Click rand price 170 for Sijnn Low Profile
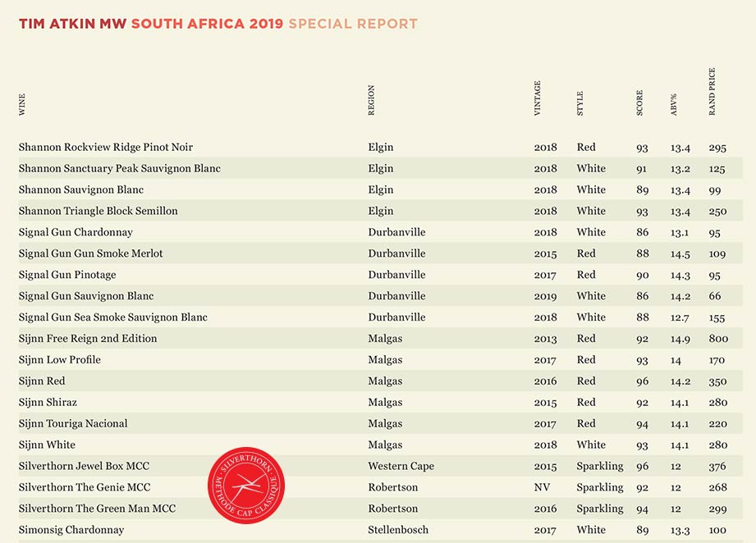This screenshot has width=756, height=543. pyautogui.click(x=717, y=360)
